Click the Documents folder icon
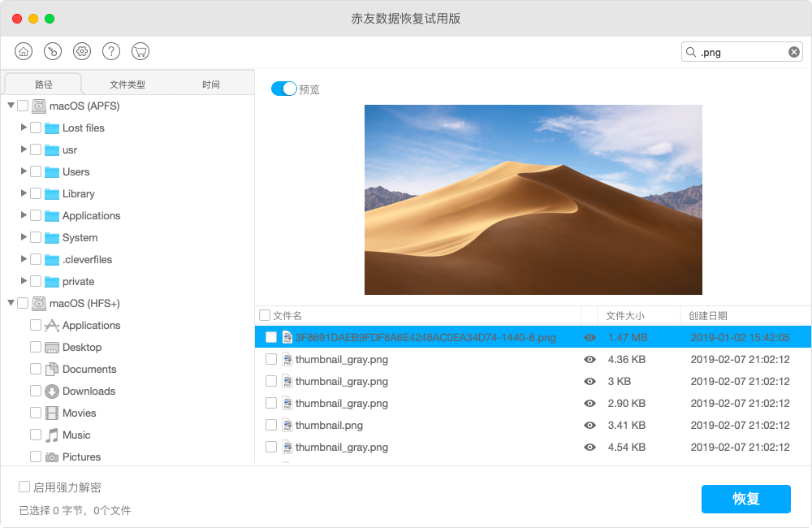 click(x=52, y=369)
